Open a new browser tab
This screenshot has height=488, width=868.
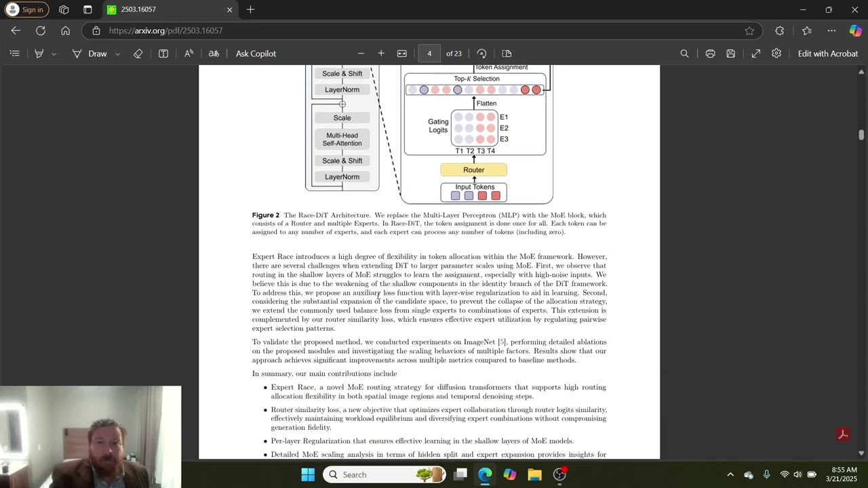[250, 9]
